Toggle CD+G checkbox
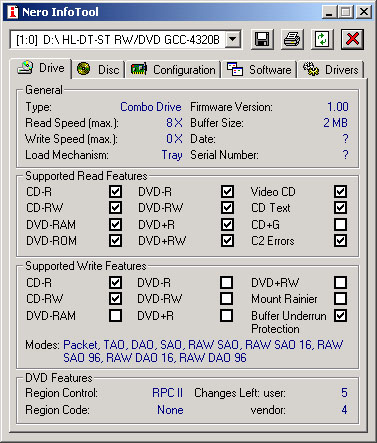The width and height of the screenshot is (377, 443). [340, 224]
